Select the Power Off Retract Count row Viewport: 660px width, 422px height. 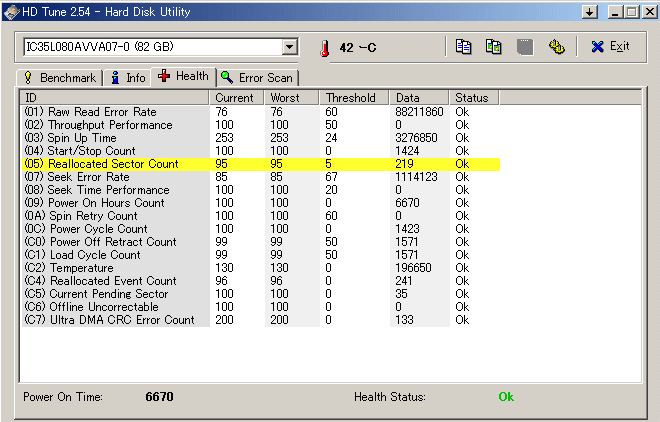[261, 242]
